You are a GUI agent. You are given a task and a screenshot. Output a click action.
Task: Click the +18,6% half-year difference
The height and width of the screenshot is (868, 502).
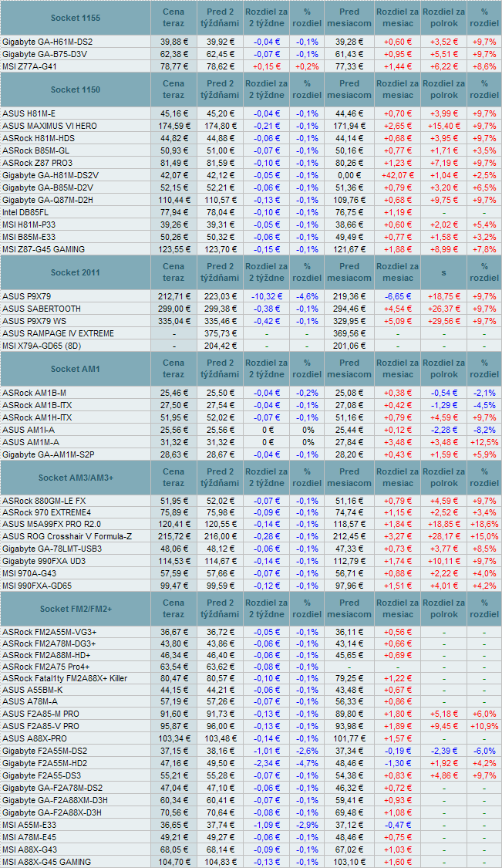tap(483, 524)
